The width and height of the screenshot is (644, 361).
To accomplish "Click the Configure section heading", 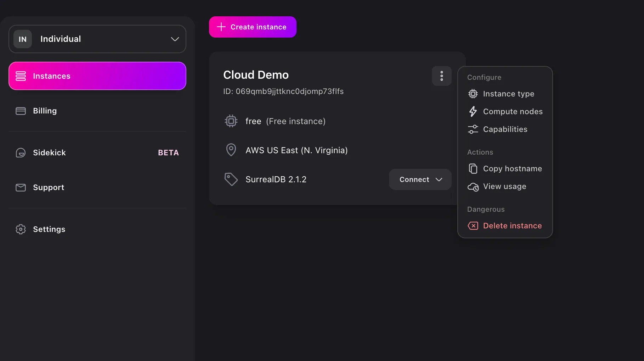I will pyautogui.click(x=484, y=77).
